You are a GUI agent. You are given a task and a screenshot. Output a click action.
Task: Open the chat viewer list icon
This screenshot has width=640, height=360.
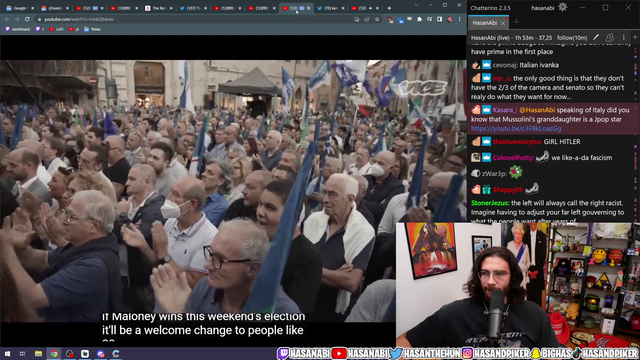[x=610, y=38]
